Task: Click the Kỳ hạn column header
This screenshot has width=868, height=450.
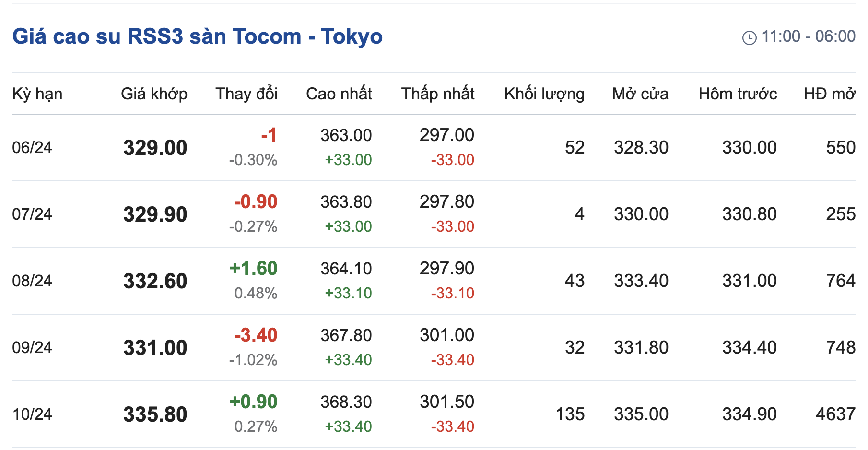Action: pyautogui.click(x=37, y=94)
